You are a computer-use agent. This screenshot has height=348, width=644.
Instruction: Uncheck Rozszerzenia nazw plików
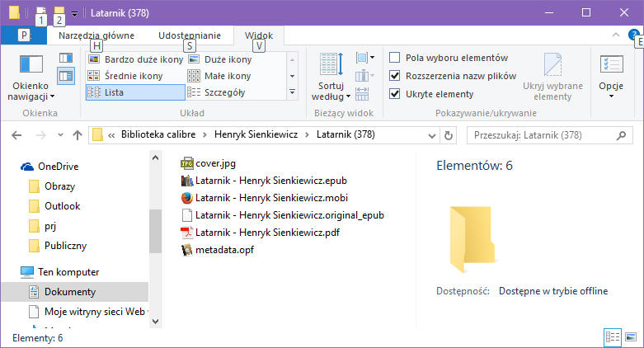point(395,76)
